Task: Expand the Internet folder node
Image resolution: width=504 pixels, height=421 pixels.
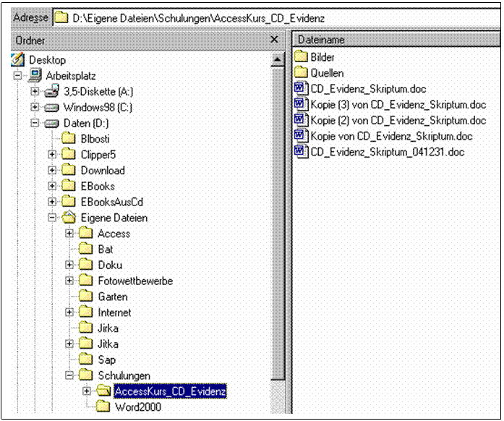Action: (x=69, y=312)
